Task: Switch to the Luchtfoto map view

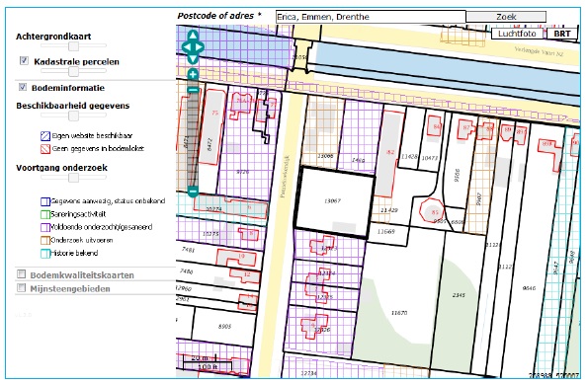Action: click(517, 34)
